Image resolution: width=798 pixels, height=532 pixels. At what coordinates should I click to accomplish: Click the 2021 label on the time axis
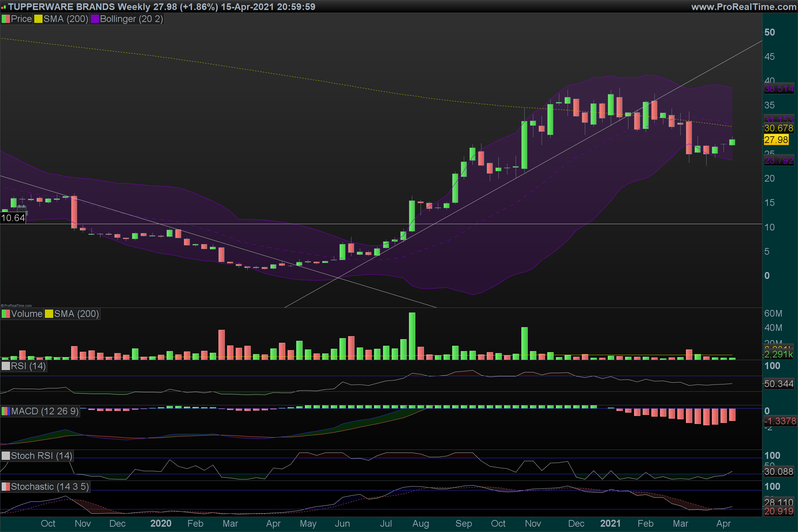(x=610, y=523)
